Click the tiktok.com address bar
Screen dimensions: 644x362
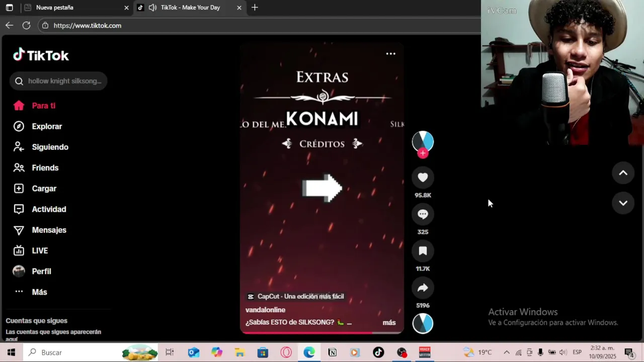pos(259,25)
